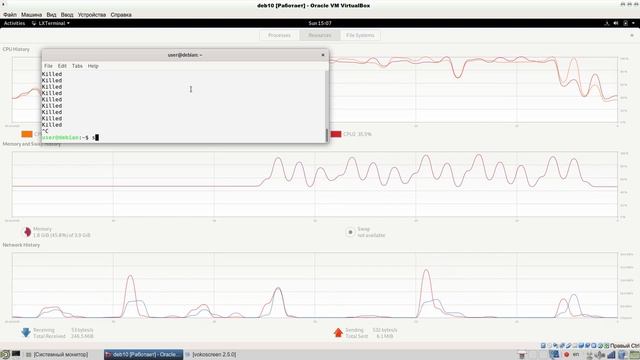Click the VirtualBox hard disk status icon
Screen dimensions: 640x360
click(x=543, y=346)
